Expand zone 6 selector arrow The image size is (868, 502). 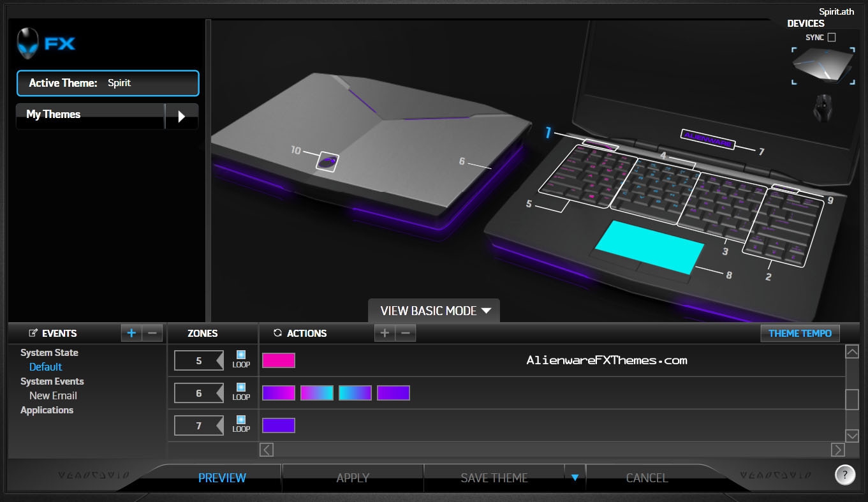[x=220, y=393]
